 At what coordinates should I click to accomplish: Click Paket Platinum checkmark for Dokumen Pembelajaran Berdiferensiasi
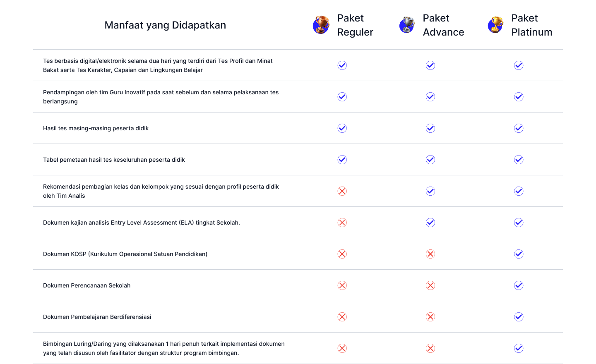pyautogui.click(x=519, y=317)
